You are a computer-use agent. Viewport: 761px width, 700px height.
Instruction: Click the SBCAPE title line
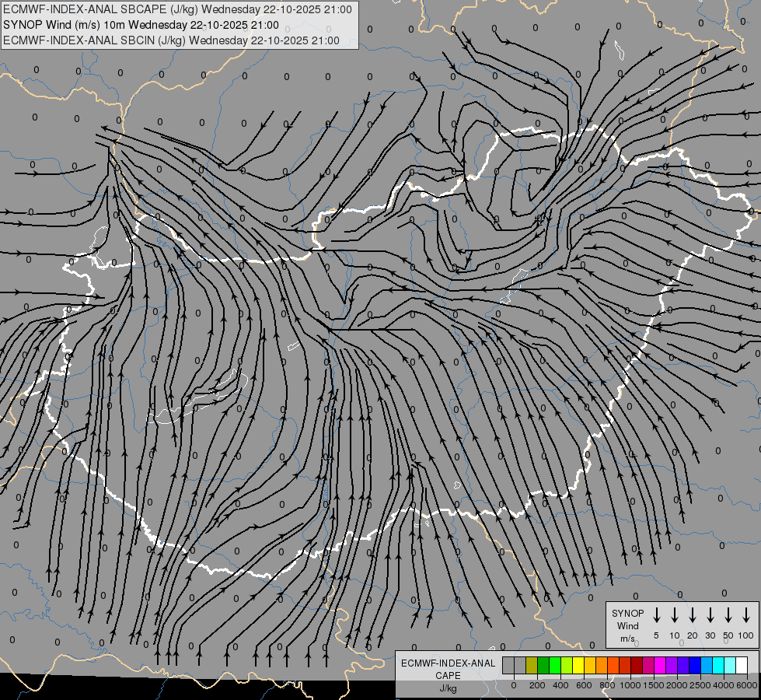177,9
